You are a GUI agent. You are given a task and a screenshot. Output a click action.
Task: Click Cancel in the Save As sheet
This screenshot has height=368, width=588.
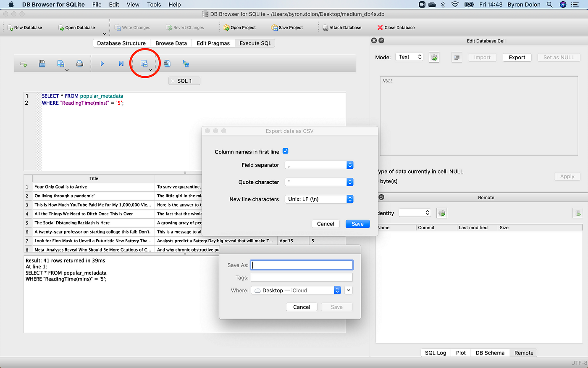click(x=302, y=307)
